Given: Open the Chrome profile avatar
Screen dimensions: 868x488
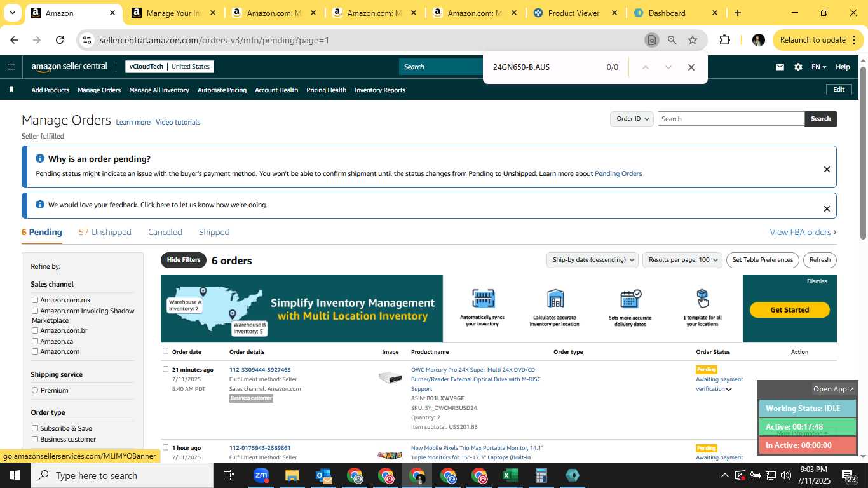Looking at the screenshot, I should pyautogui.click(x=758, y=40).
